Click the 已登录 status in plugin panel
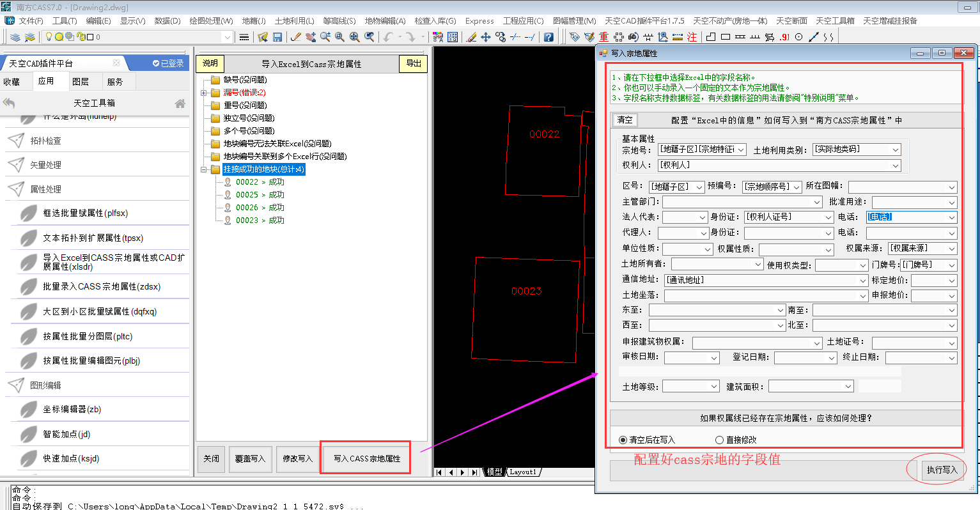The image size is (980, 510). [168, 63]
